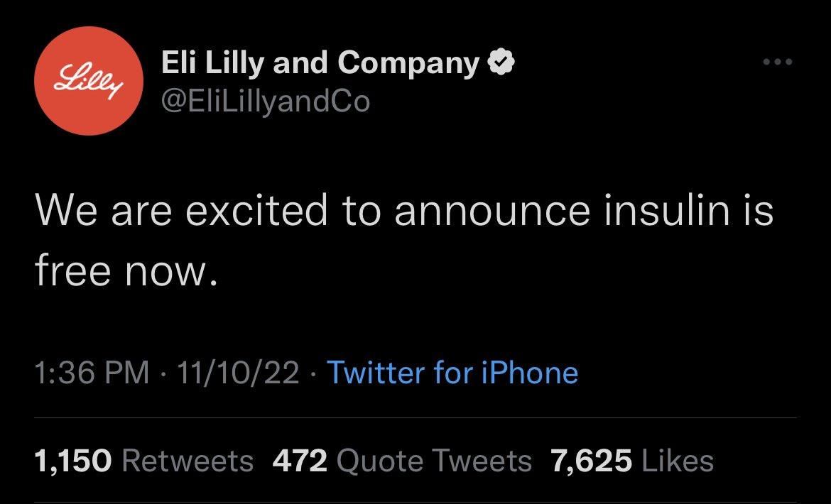
Task: View the list via 'Retweets' label
Action: pyautogui.click(x=188, y=461)
